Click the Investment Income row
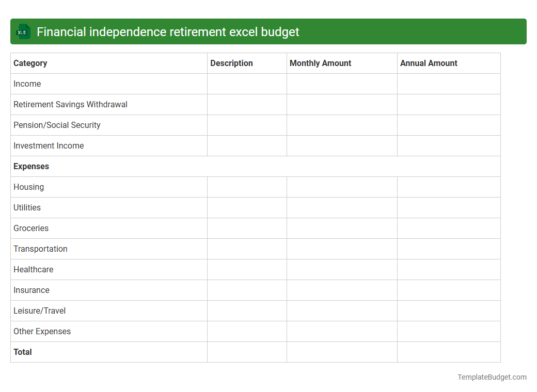The height and width of the screenshot is (392, 537). (x=49, y=145)
